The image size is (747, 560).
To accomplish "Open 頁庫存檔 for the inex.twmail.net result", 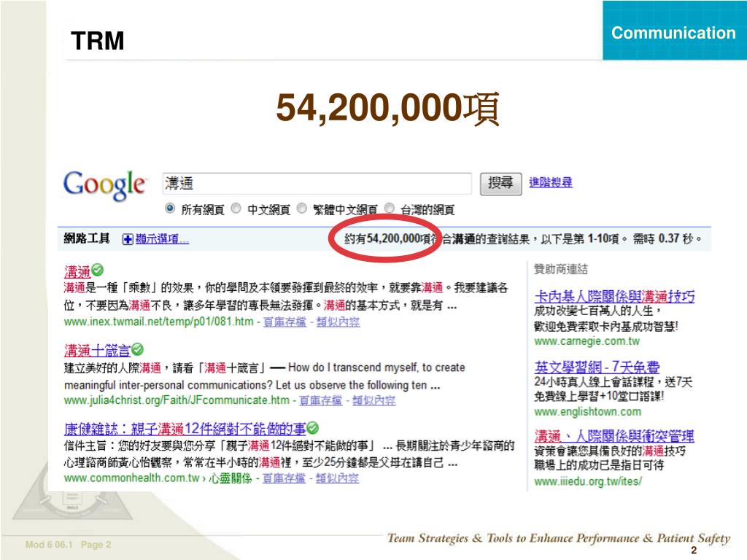I will pos(285,322).
